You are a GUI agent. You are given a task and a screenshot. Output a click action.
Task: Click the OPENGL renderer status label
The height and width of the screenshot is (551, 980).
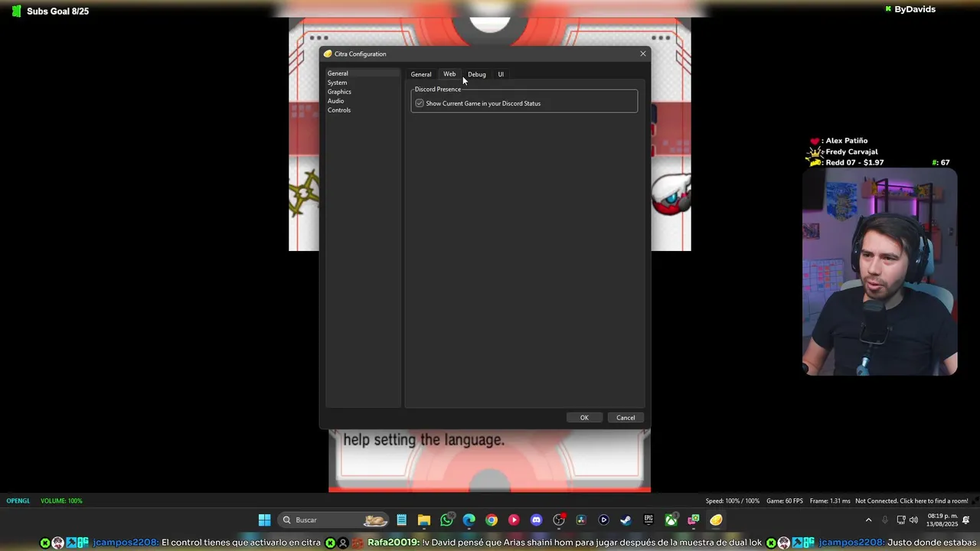pos(18,500)
